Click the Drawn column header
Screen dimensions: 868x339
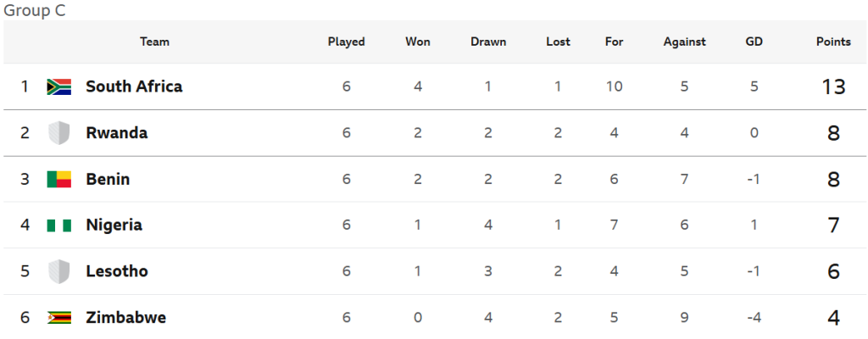click(x=488, y=42)
